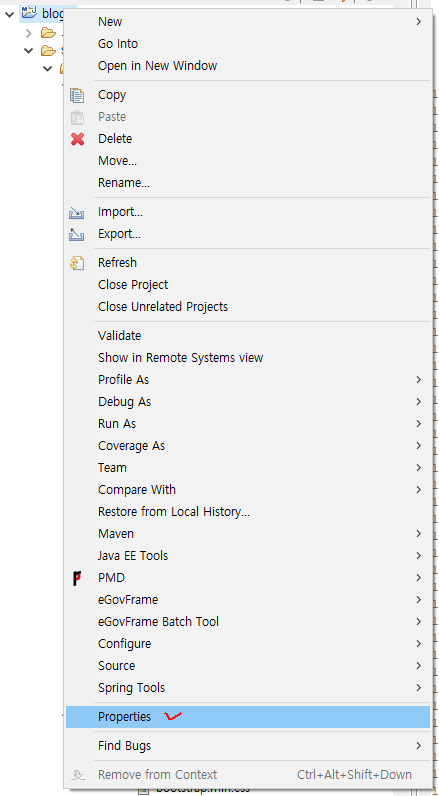Click the blog project icon in tree
The image size is (439, 796).
(x=29, y=13)
